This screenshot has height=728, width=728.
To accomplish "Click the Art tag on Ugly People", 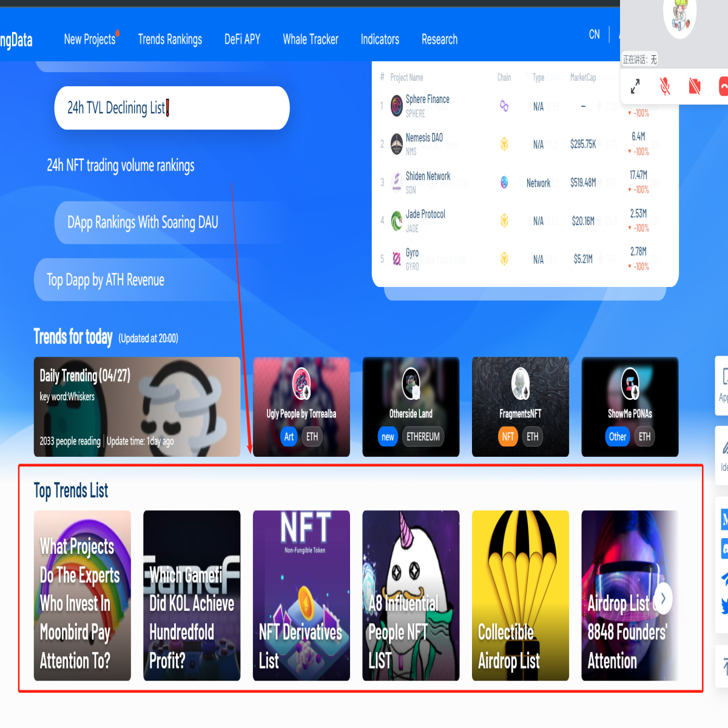I will coord(289,437).
